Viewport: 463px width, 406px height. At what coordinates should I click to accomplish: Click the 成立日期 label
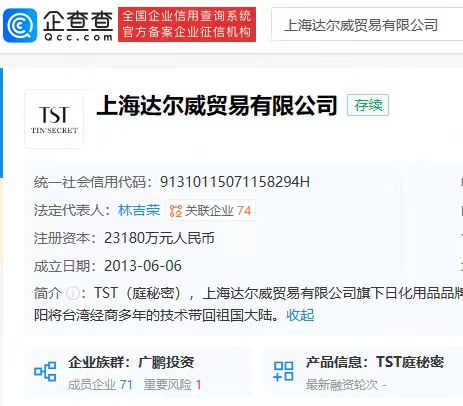click(x=65, y=266)
